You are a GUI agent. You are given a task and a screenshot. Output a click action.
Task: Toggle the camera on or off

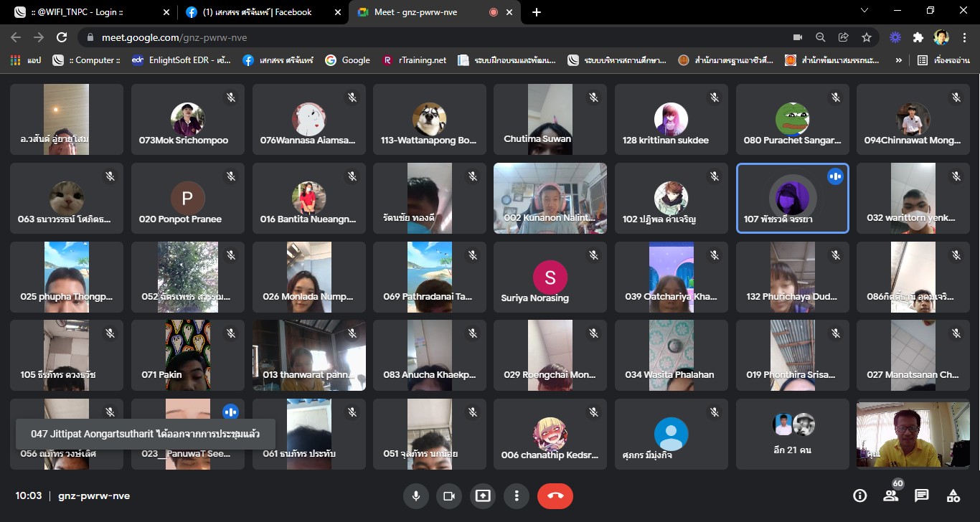click(x=449, y=495)
